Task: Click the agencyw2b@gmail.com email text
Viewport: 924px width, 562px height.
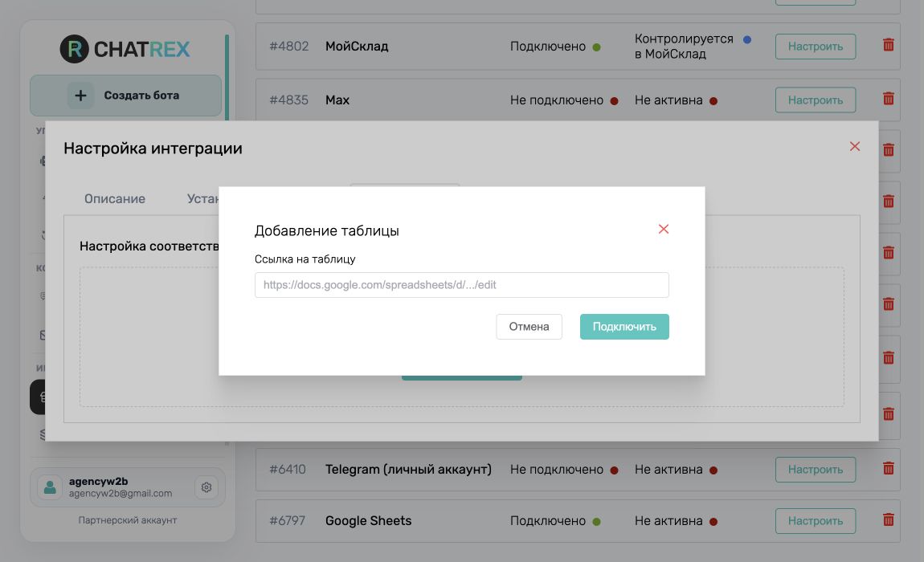Action: click(x=121, y=494)
